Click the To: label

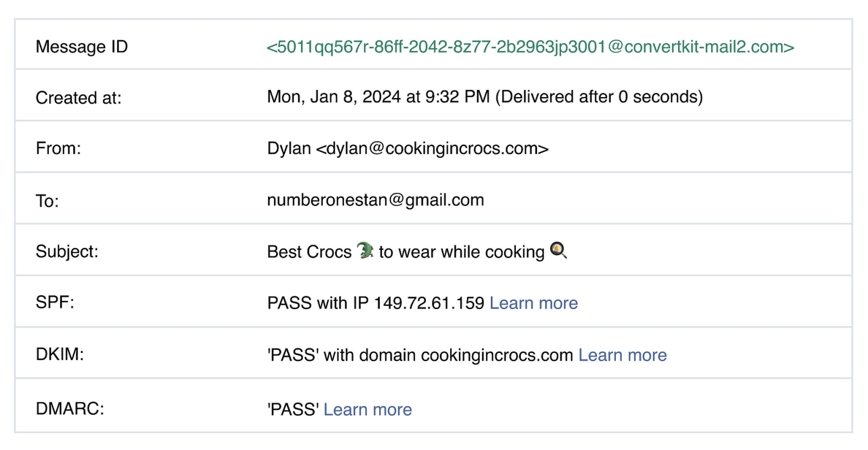47,201
